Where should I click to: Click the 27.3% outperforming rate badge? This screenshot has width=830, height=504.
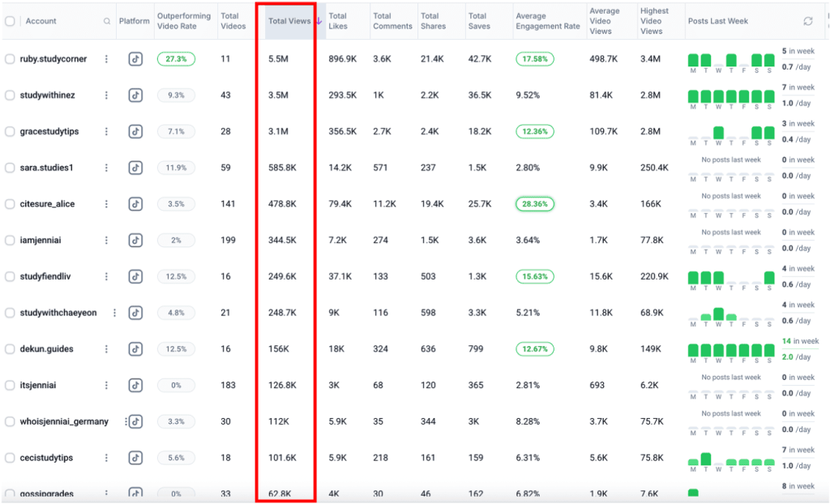coord(176,59)
